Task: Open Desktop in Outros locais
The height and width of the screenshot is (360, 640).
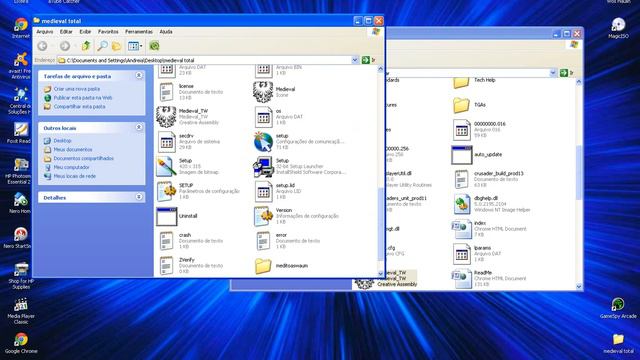Action: point(62,140)
